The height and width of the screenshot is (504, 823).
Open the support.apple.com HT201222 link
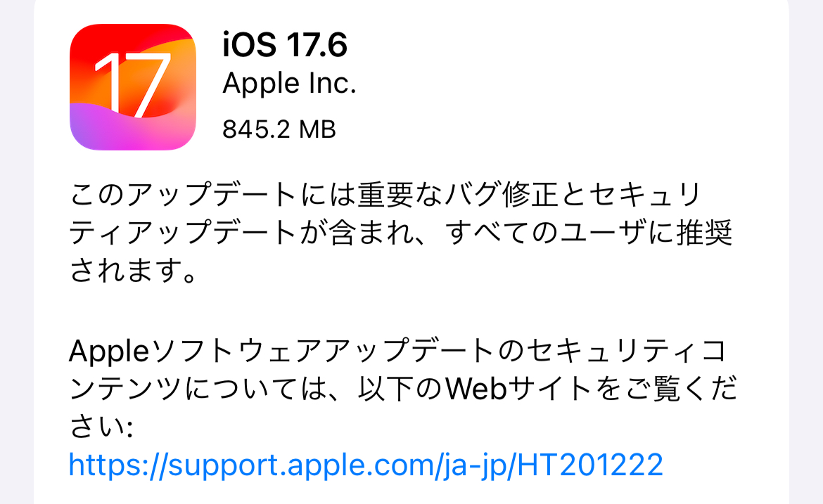click(366, 464)
